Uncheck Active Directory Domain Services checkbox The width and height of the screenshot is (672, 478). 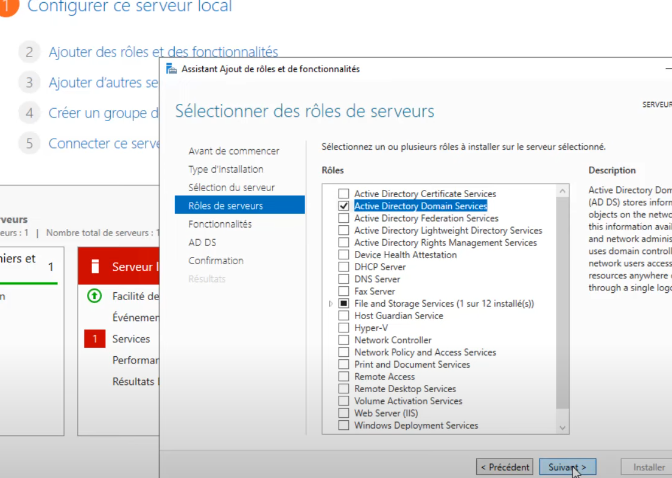tap(343, 206)
